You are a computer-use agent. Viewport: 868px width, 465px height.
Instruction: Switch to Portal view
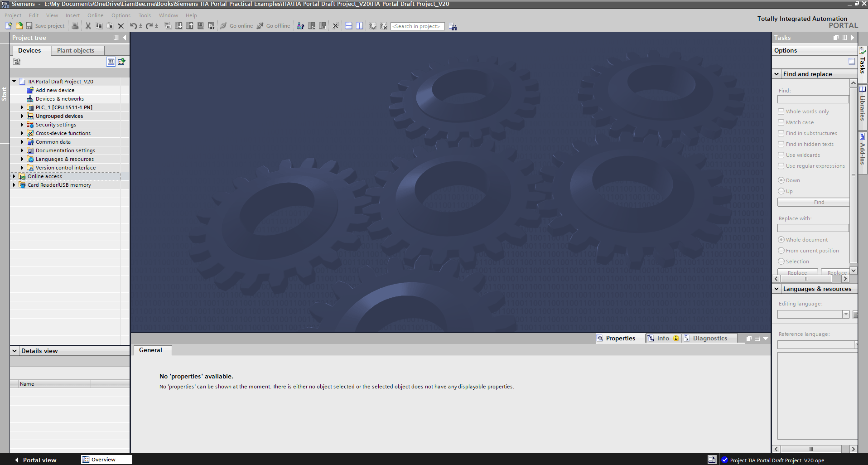[x=35, y=460]
